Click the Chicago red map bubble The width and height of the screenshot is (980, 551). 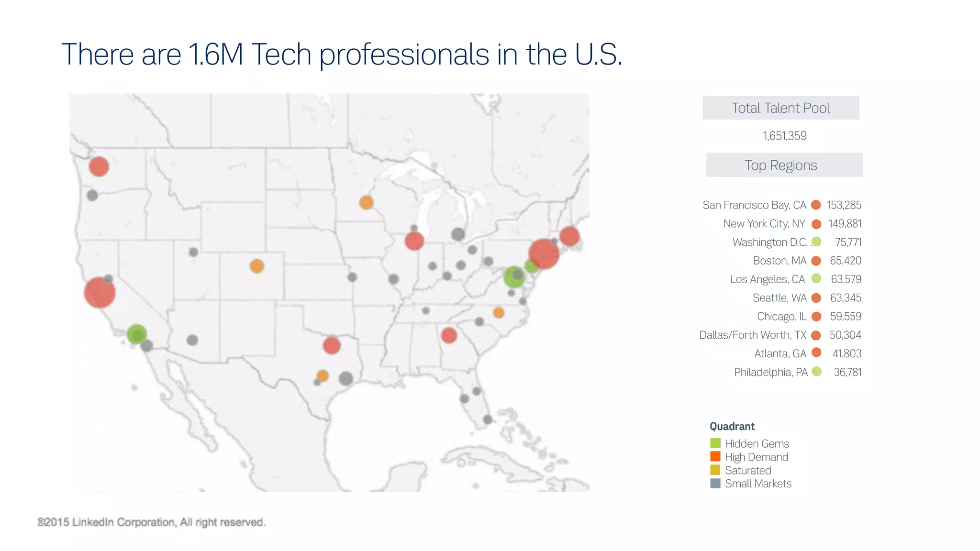414,241
